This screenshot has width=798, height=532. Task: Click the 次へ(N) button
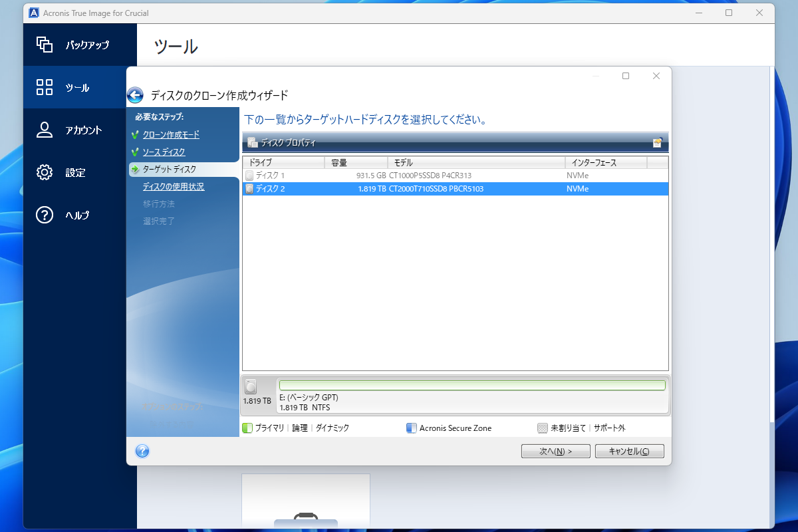[555, 451]
